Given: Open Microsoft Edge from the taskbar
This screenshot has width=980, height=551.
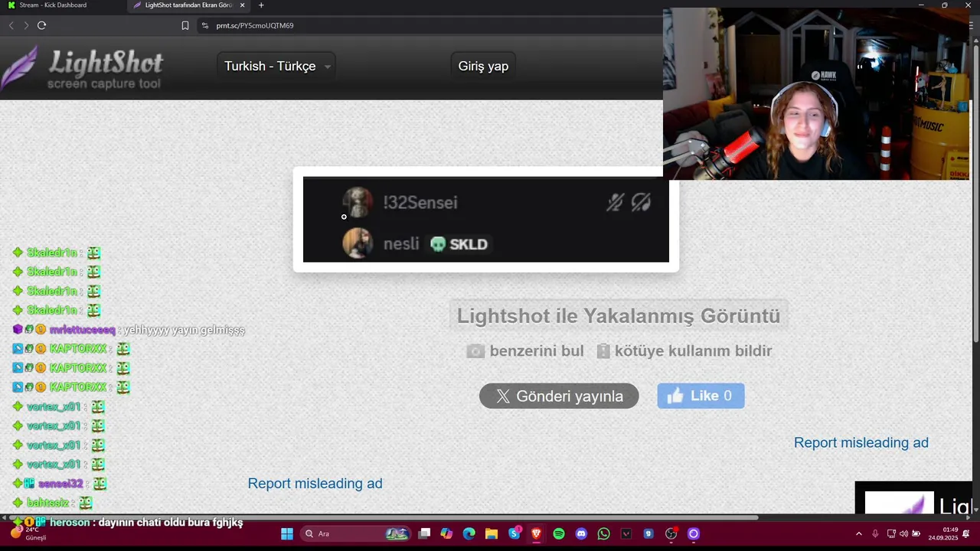Looking at the screenshot, I should click(469, 533).
